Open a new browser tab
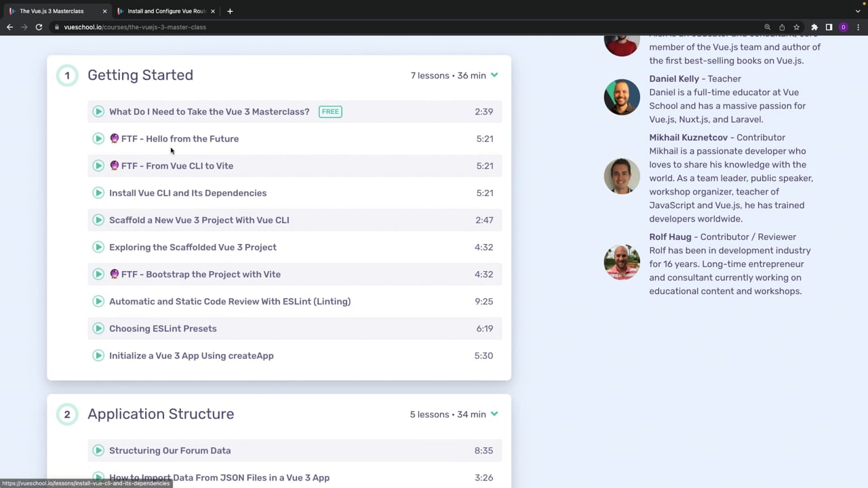The width and height of the screenshot is (868, 488). pos(230,11)
